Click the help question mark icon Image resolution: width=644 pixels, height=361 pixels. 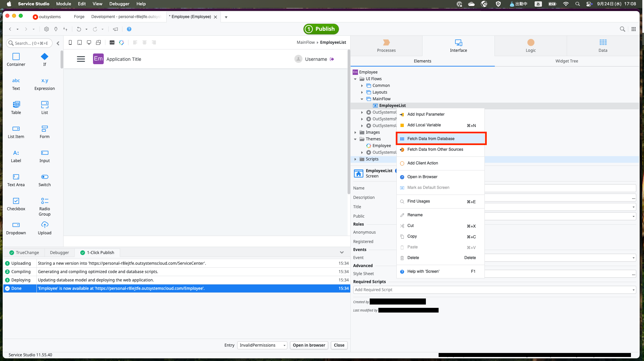(x=129, y=29)
